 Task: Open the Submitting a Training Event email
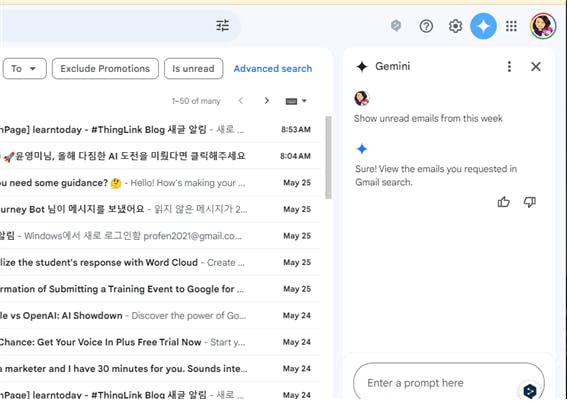160,289
